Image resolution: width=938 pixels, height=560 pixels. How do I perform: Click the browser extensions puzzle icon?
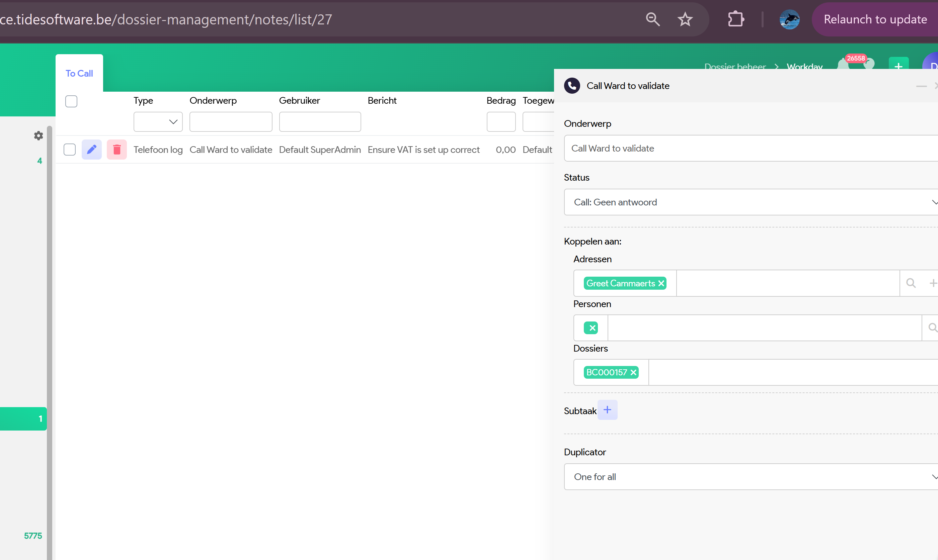click(735, 19)
